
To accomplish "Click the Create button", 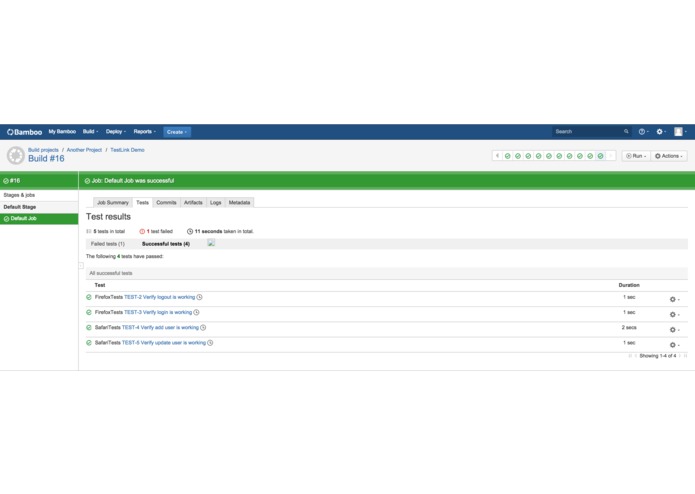I will point(177,132).
